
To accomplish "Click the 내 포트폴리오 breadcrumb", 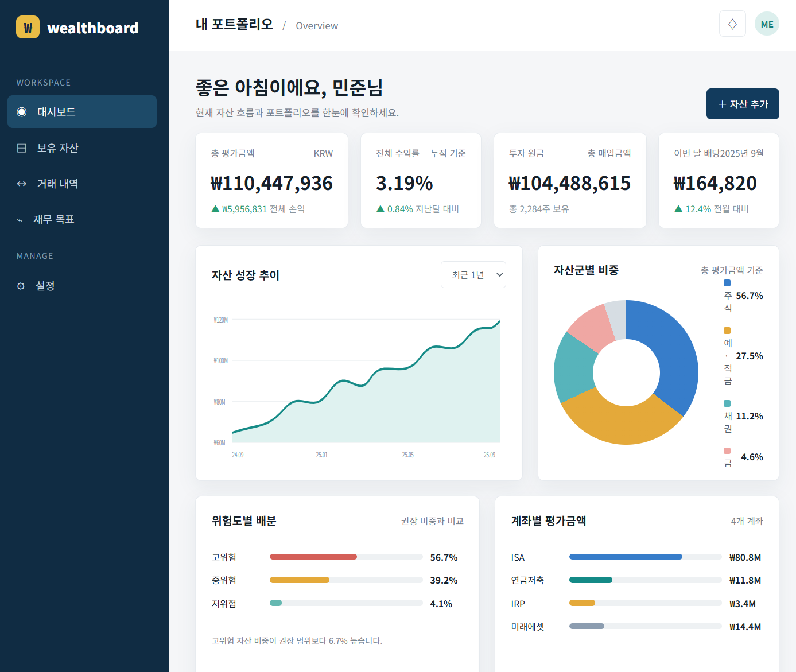I will [x=234, y=25].
